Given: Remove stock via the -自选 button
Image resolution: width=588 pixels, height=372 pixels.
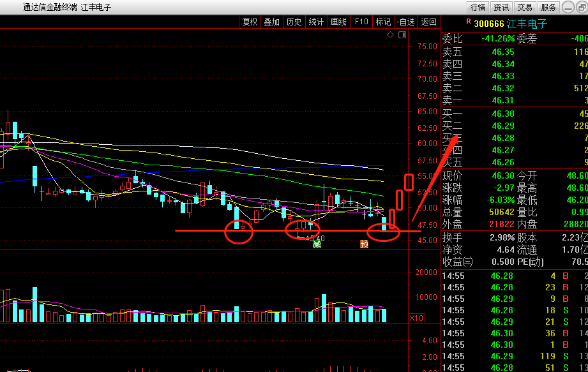Looking at the screenshot, I should [406, 22].
